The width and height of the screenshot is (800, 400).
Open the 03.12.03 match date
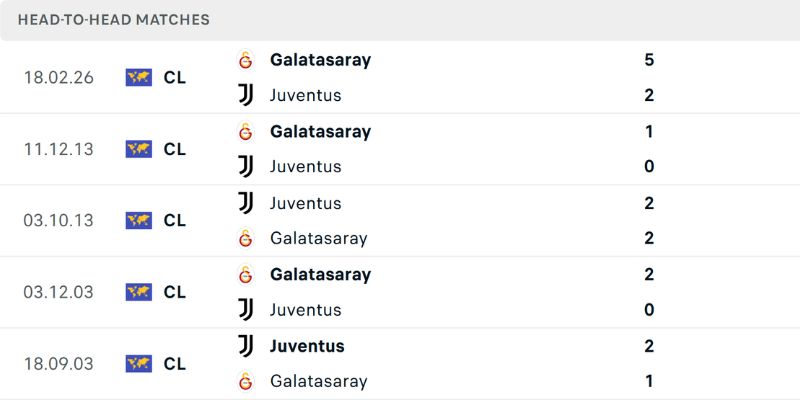point(58,292)
